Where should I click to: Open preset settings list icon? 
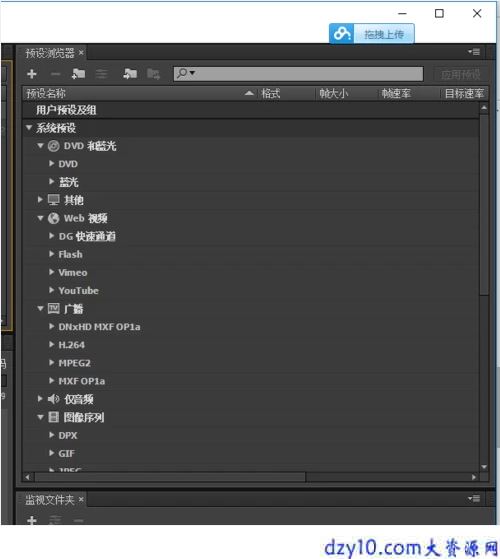102,74
